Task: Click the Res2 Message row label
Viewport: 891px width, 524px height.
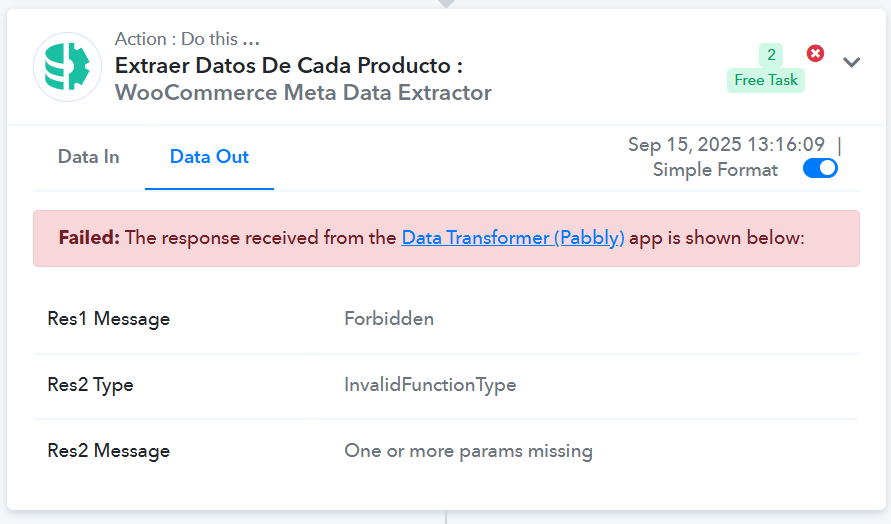Action: 109,451
